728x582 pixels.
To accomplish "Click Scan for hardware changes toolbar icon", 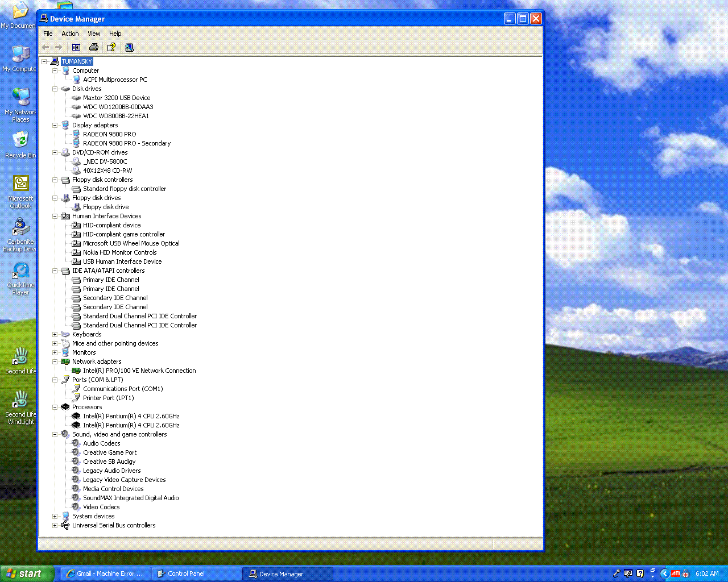I will pyautogui.click(x=129, y=47).
